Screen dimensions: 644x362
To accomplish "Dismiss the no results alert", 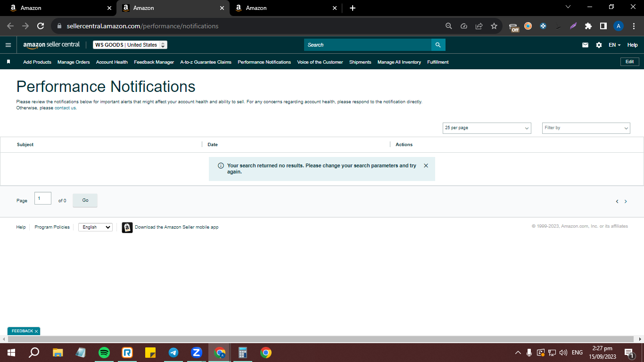I will pos(426,165).
